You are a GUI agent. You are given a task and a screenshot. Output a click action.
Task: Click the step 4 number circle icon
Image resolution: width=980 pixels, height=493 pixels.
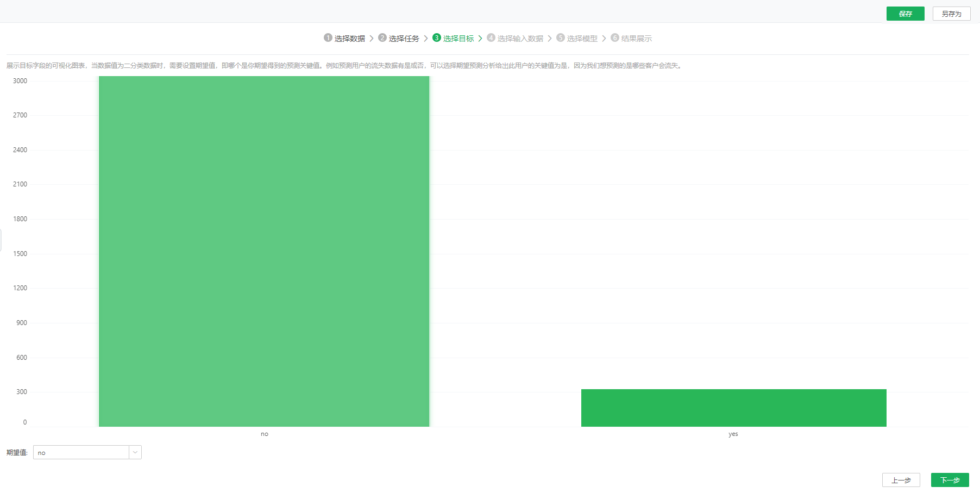pos(491,38)
